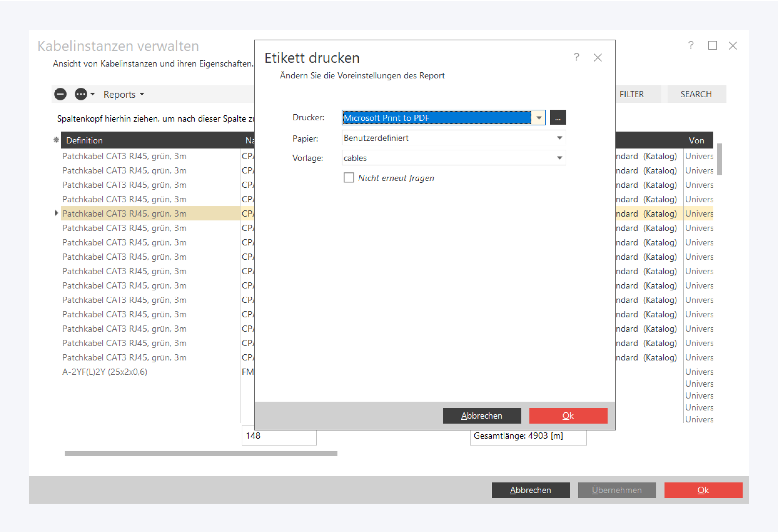Screen dimensions: 778x532
Task: Click the help icon in Etikett drucken
Action: coord(576,58)
